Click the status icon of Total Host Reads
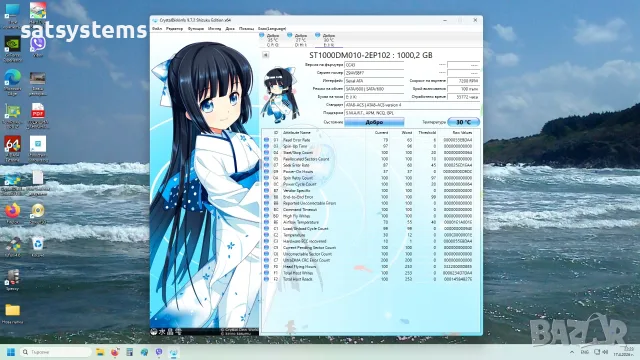Screen dimensions: 640x360 [x=267, y=279]
